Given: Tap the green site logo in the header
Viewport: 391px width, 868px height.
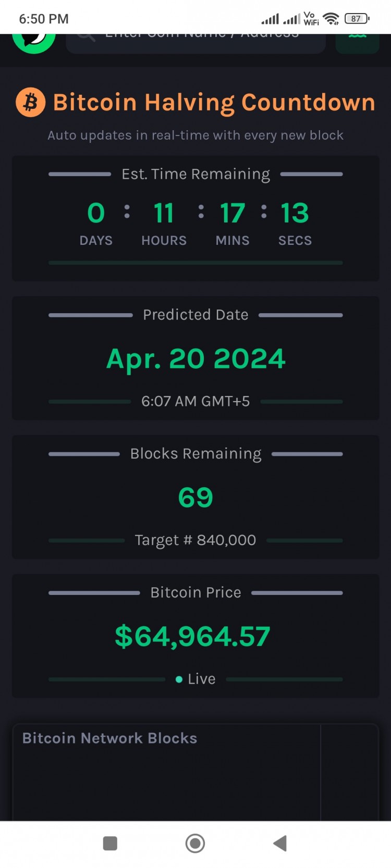Looking at the screenshot, I should click(x=34, y=43).
